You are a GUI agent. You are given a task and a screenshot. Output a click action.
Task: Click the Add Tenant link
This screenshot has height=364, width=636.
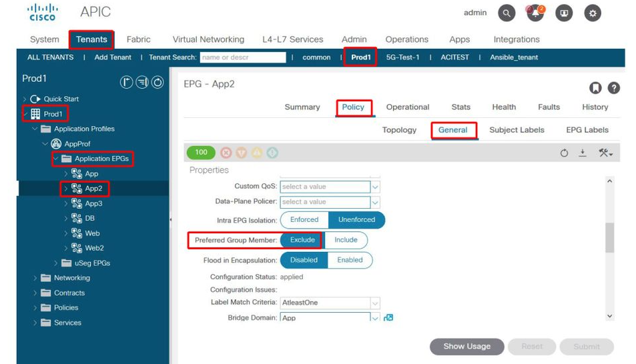click(113, 57)
